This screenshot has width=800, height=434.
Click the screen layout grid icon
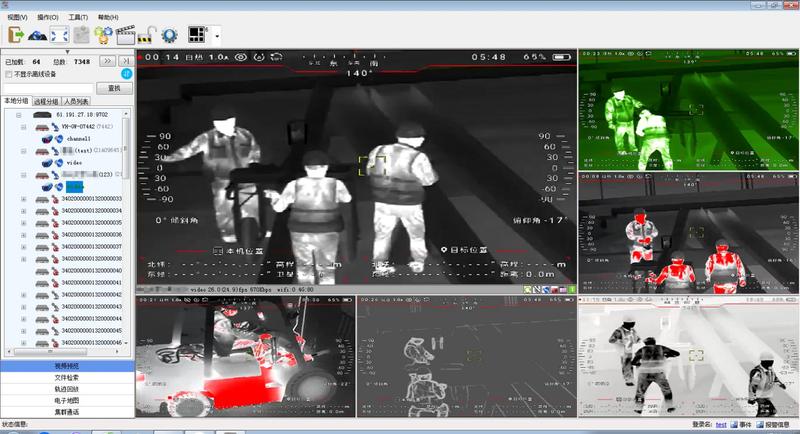pos(196,35)
